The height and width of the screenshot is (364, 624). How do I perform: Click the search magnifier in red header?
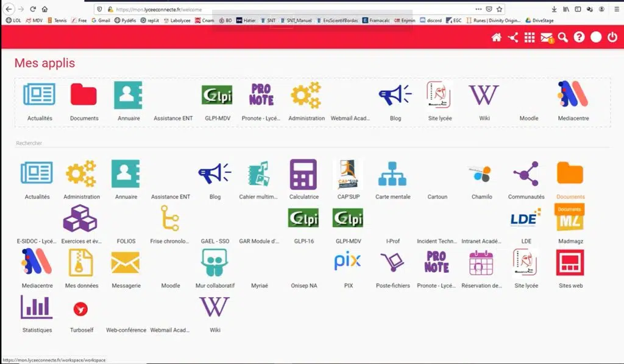[x=562, y=37]
